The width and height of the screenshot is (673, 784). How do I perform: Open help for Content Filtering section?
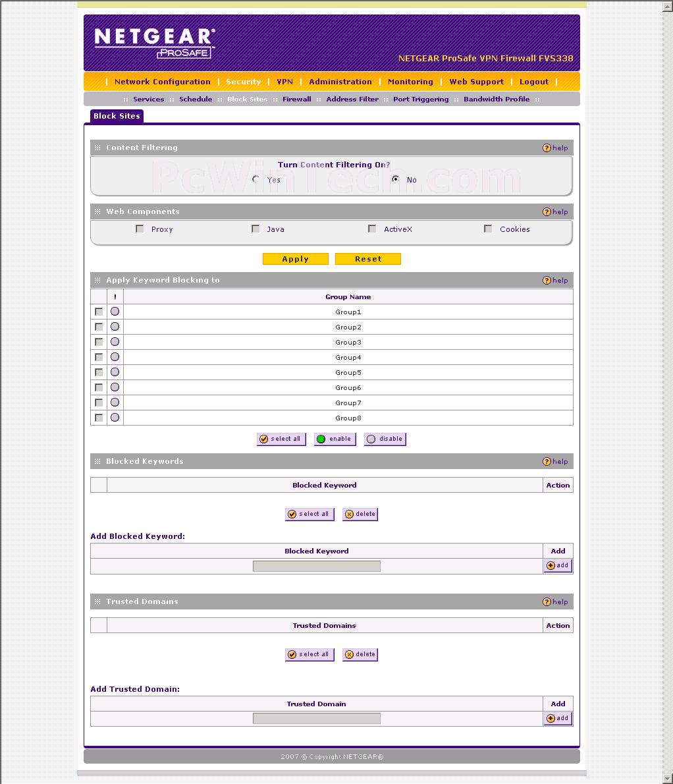point(555,148)
